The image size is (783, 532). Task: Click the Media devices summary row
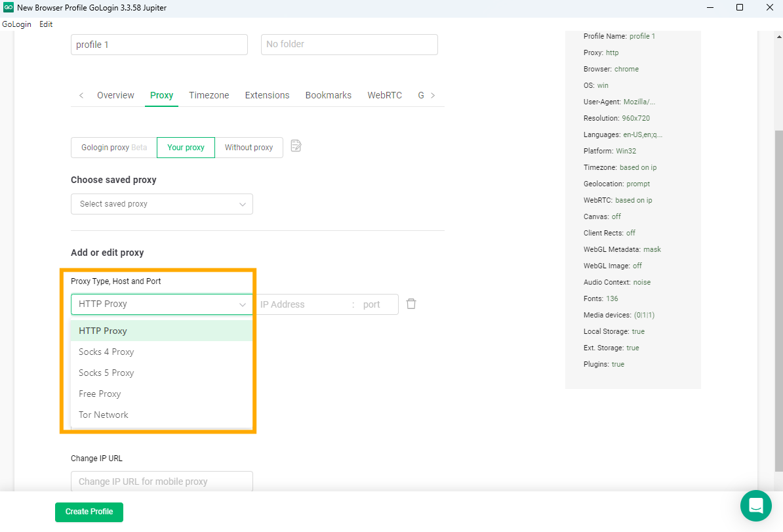[x=619, y=316]
